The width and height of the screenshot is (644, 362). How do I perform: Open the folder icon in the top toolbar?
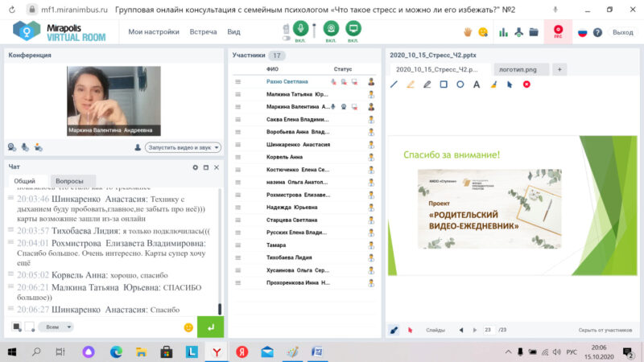534,32
